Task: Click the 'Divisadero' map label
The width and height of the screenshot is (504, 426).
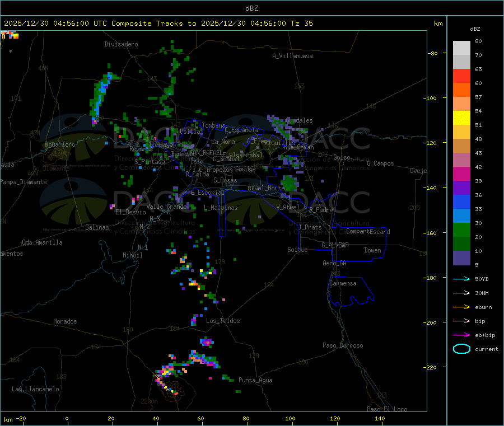Action: [121, 44]
